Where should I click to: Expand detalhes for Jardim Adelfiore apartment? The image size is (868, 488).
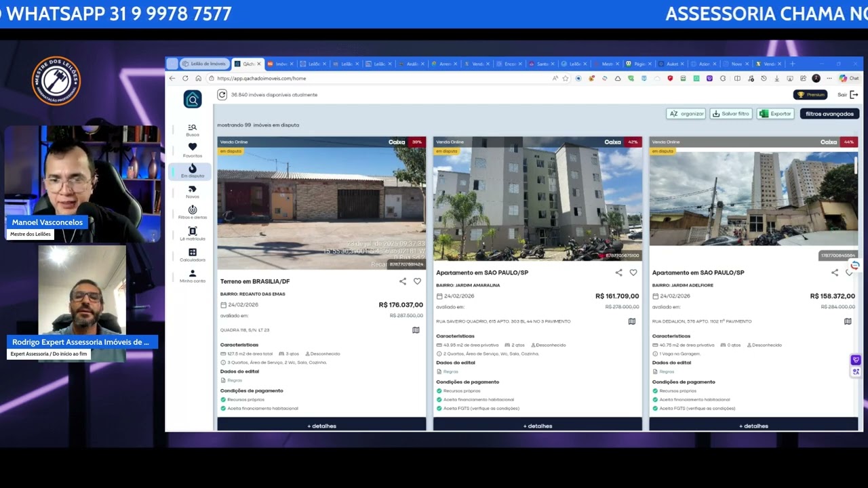point(754,425)
